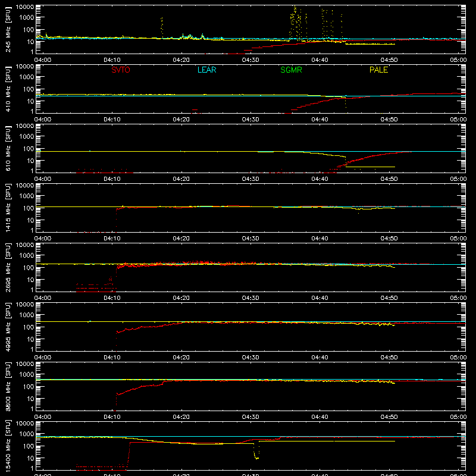Click 04:20 time label under 2695 MHz panel

(x=181, y=298)
